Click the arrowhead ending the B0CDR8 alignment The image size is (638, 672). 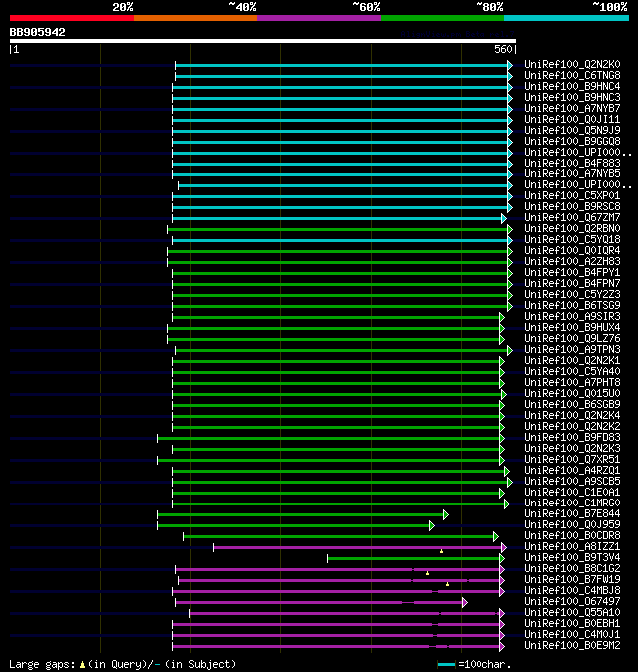[x=496, y=536]
